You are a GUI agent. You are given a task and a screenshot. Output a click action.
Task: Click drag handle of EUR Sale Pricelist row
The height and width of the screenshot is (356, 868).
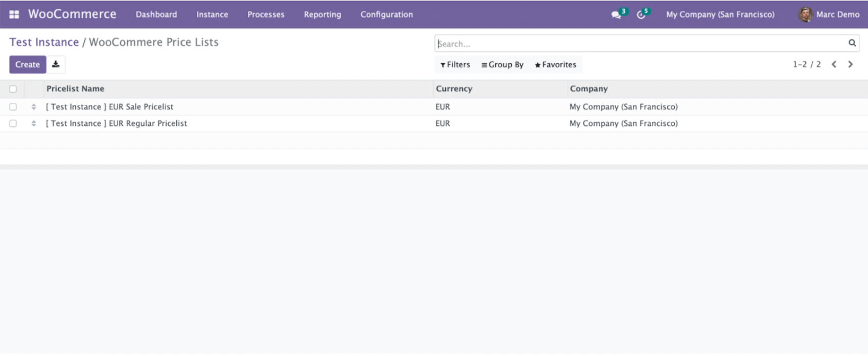click(34, 107)
